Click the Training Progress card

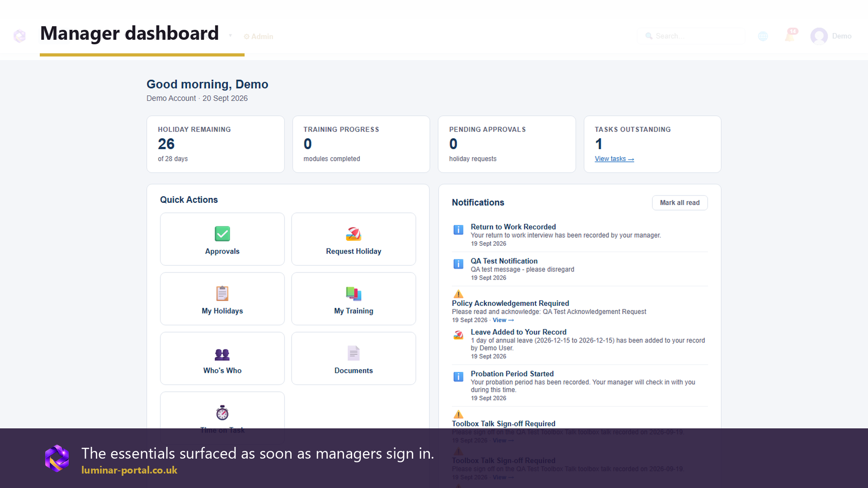tap(361, 144)
